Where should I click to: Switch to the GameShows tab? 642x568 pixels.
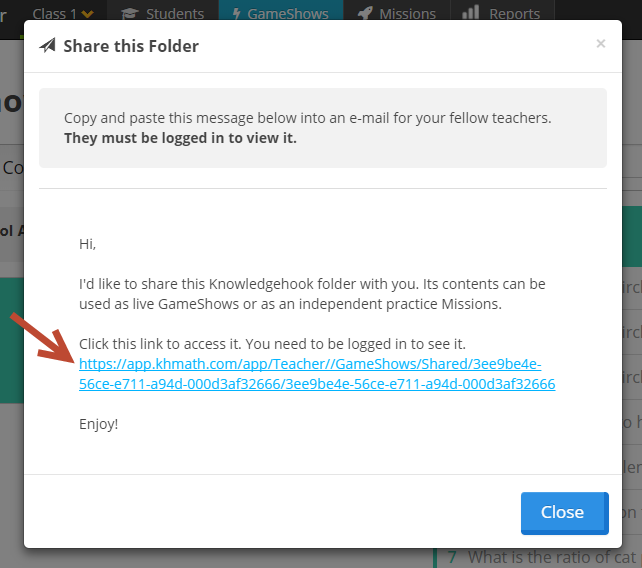click(281, 14)
